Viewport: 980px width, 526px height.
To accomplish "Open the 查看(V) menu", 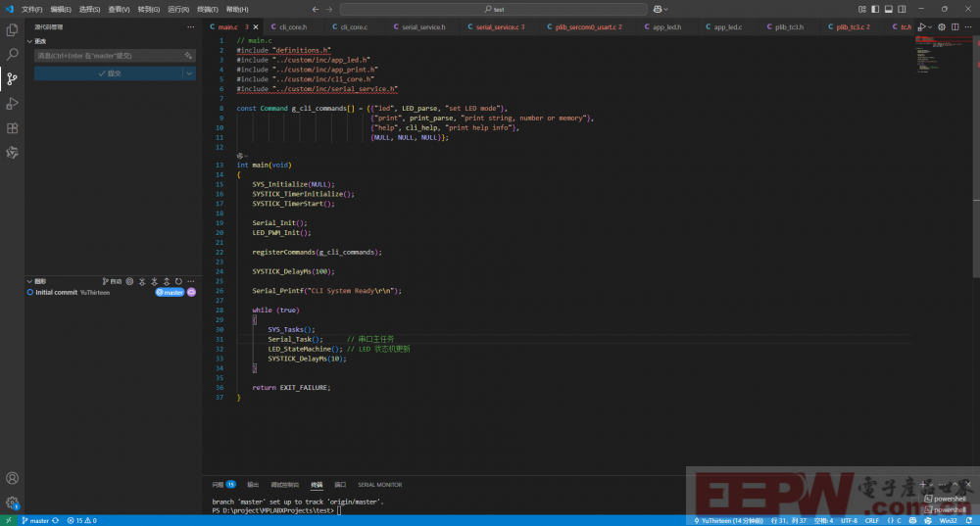I will pos(119,10).
